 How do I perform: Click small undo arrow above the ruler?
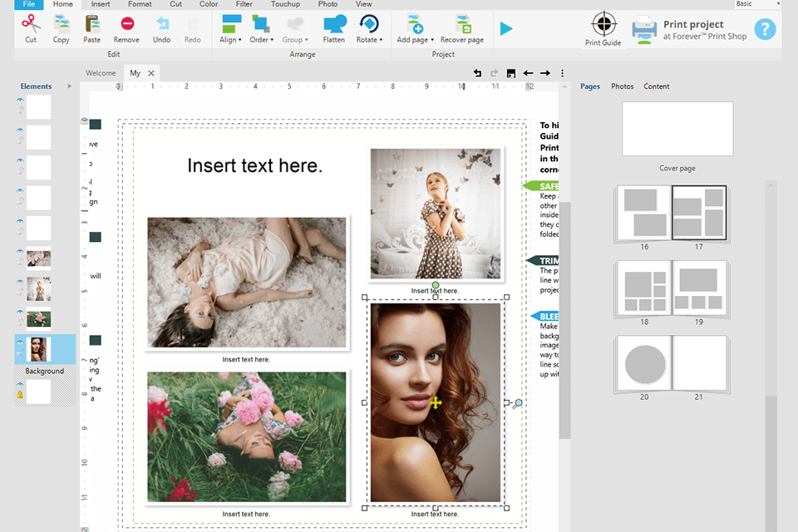(x=477, y=73)
